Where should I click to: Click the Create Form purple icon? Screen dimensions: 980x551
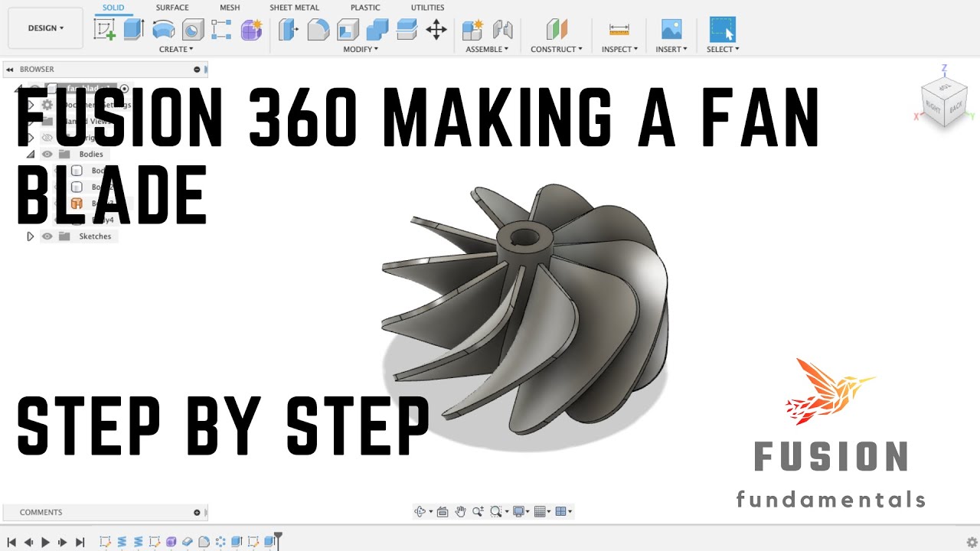pyautogui.click(x=251, y=30)
